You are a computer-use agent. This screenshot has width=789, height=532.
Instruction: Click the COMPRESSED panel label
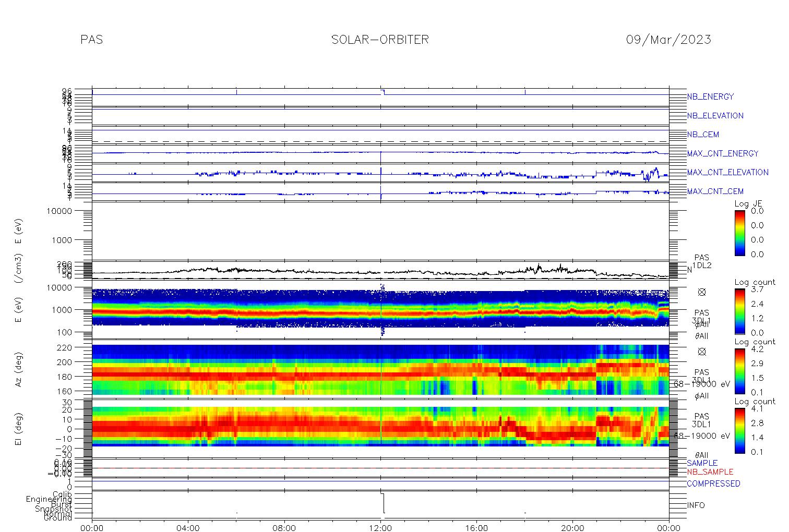click(x=713, y=483)
